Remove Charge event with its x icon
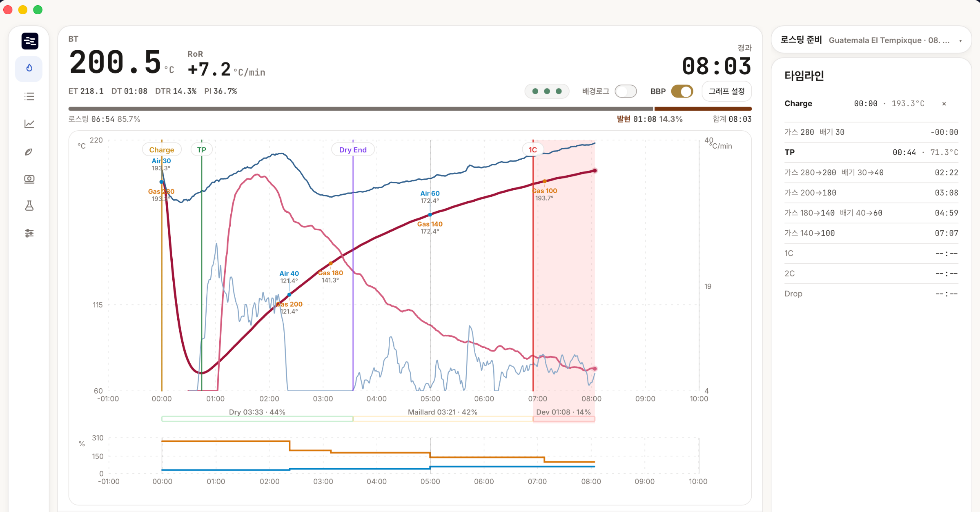The height and width of the screenshot is (512, 980). click(x=944, y=104)
